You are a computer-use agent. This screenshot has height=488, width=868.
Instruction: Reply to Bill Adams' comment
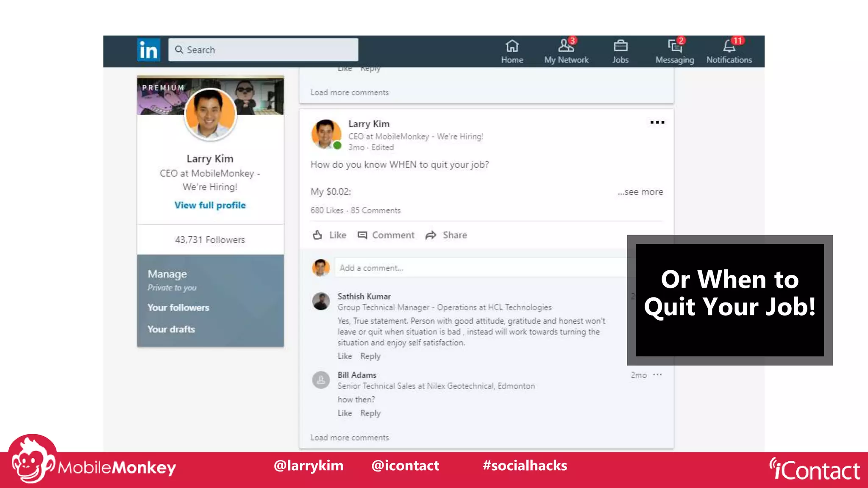(x=370, y=413)
